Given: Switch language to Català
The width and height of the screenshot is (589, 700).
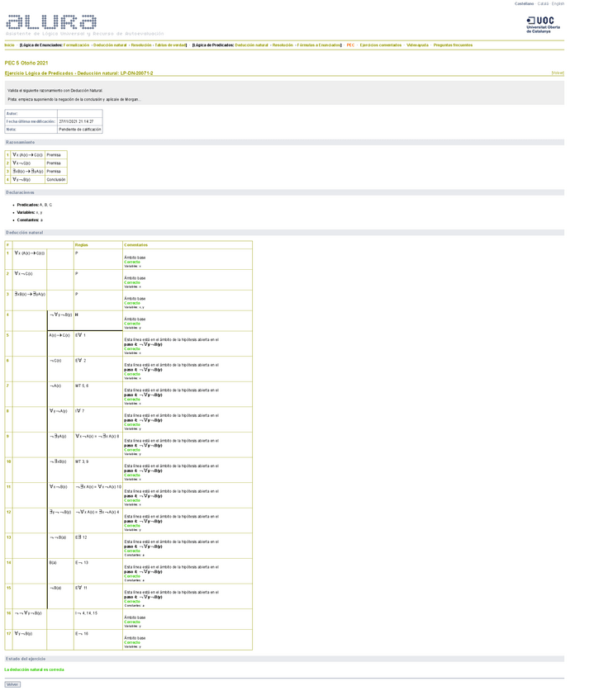Looking at the screenshot, I should point(543,3).
